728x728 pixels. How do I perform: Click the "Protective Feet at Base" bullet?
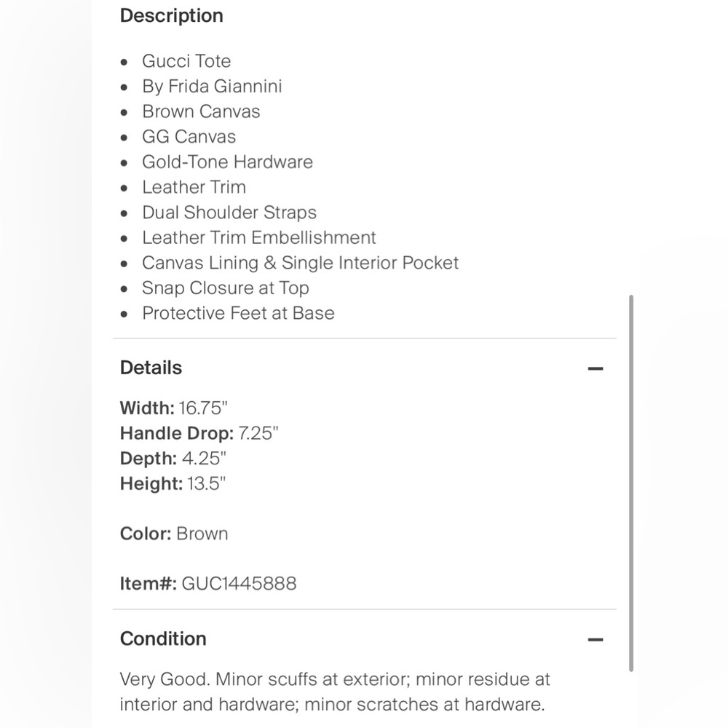coord(238,313)
